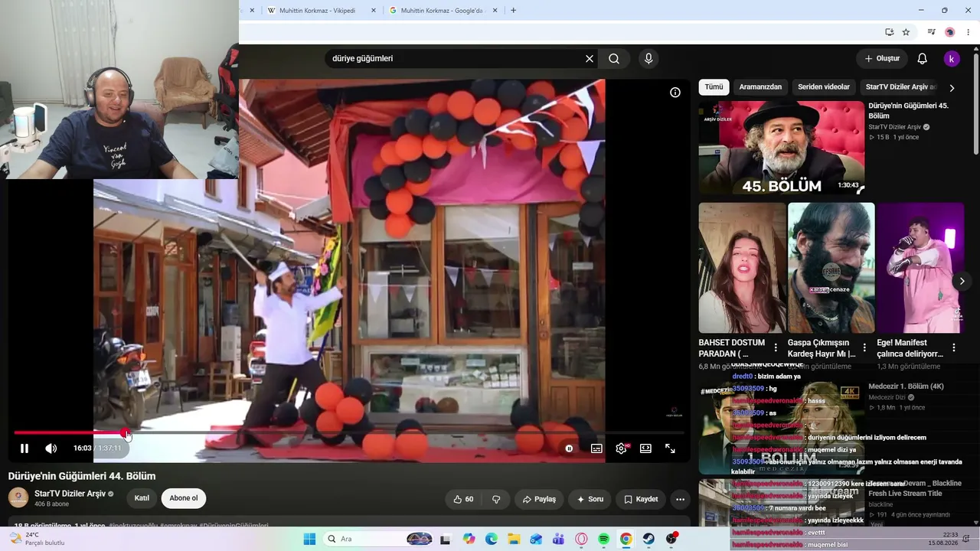980x551 pixels.
Task: Click install app icon in address bar
Action: pyautogui.click(x=889, y=32)
